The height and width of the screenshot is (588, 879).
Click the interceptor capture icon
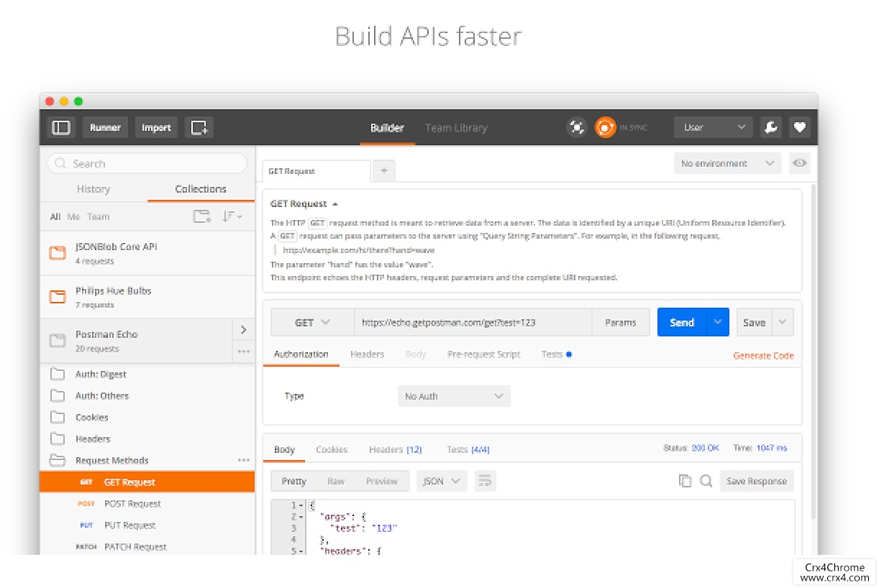[577, 128]
